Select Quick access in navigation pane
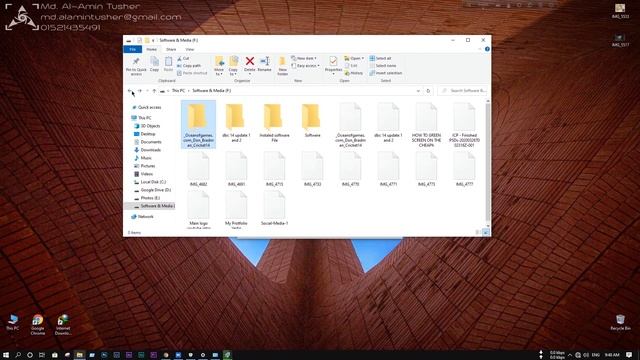 click(147, 107)
